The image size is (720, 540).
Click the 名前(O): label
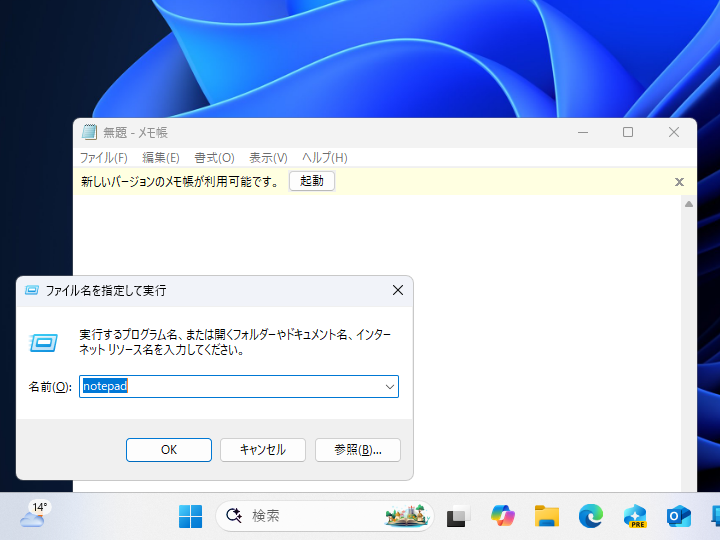point(50,387)
